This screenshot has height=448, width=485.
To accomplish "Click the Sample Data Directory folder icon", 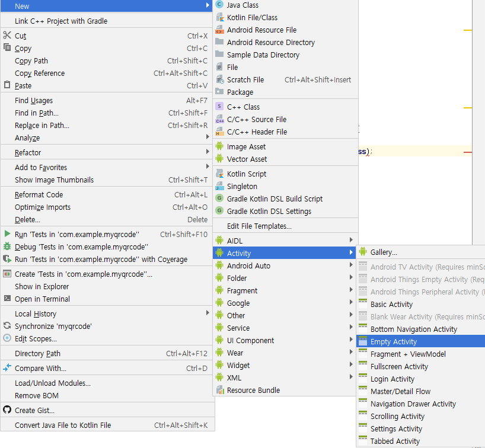I will click(x=219, y=54).
